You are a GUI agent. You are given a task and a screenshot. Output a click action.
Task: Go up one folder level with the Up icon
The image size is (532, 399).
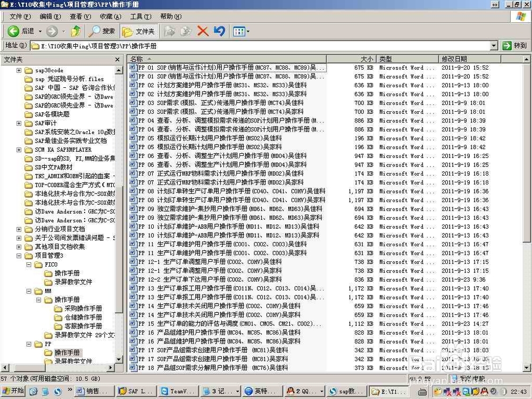pyautogui.click(x=76, y=31)
